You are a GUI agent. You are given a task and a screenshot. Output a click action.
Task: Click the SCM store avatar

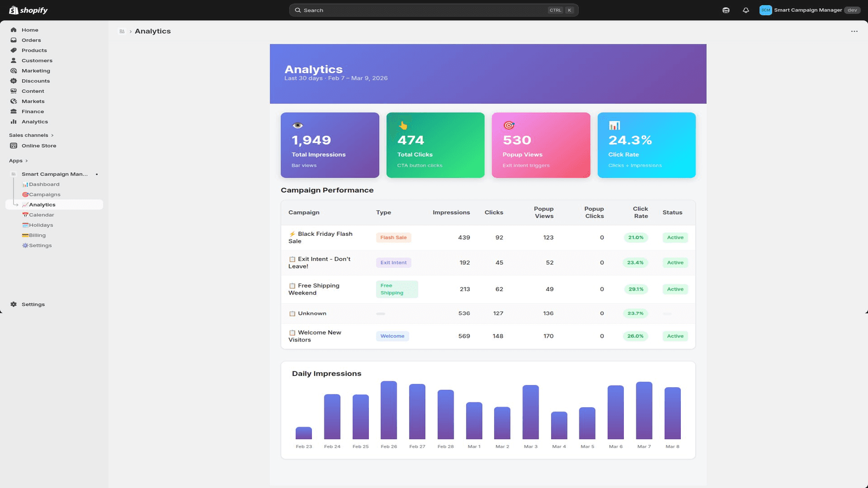tap(765, 10)
